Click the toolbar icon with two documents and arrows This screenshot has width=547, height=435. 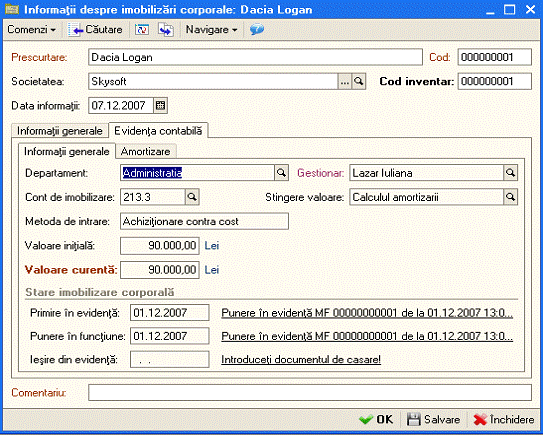point(166,30)
